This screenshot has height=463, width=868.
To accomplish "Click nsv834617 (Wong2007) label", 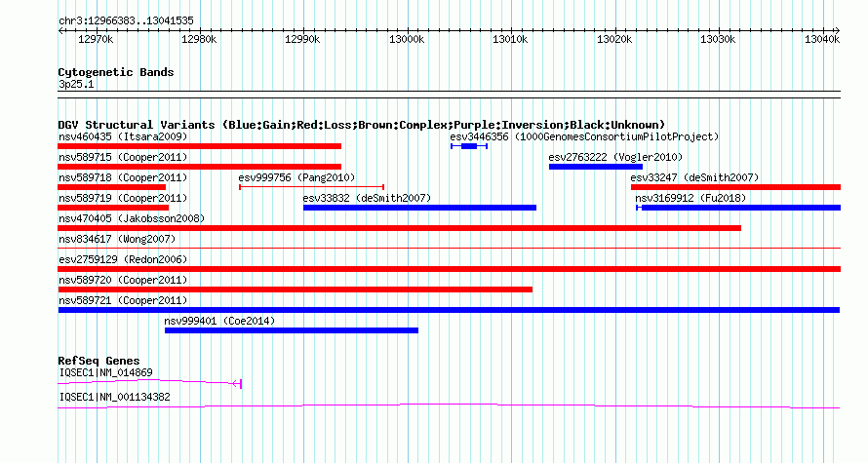I will click(117, 239).
